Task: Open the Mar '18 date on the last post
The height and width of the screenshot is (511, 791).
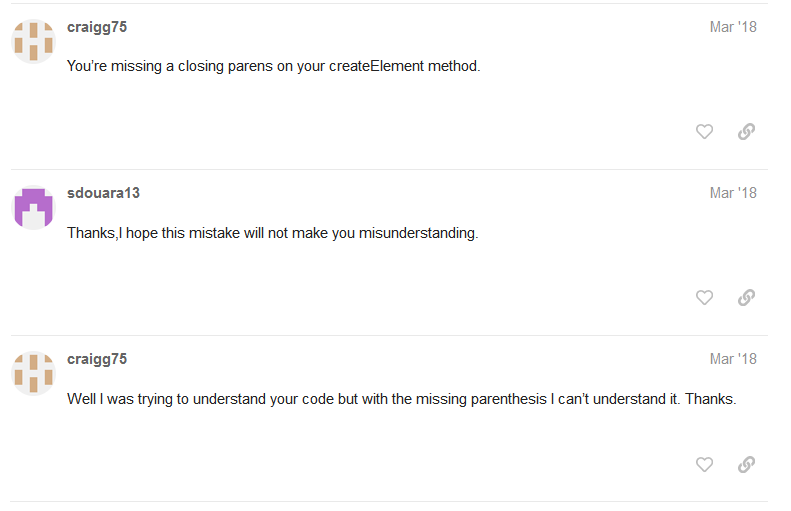Action: pyautogui.click(x=733, y=359)
